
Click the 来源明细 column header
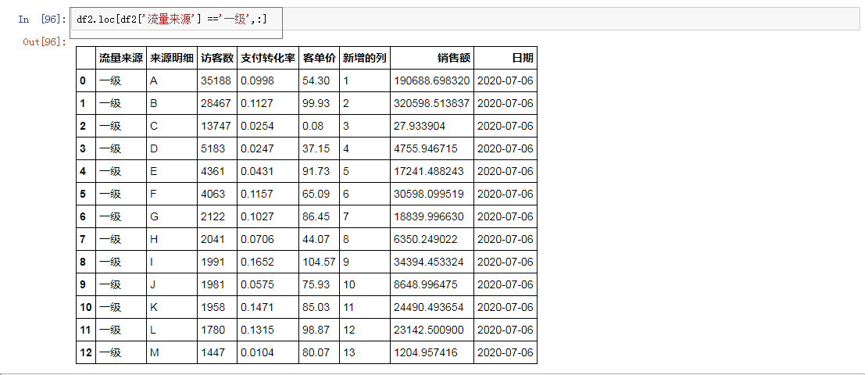tap(171, 58)
